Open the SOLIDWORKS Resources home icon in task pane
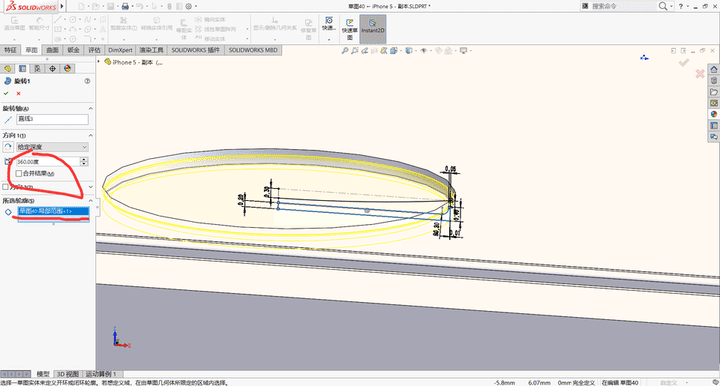720x386 pixels. (714, 69)
